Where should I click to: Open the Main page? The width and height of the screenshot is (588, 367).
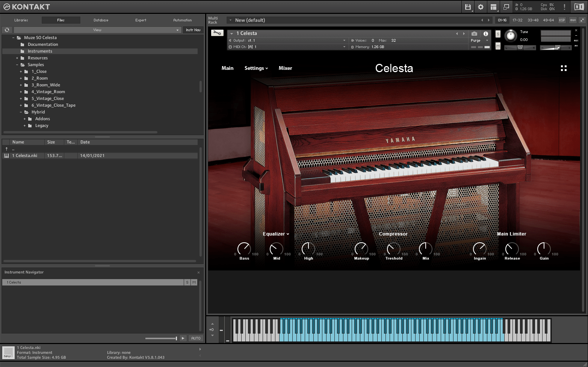tap(227, 68)
